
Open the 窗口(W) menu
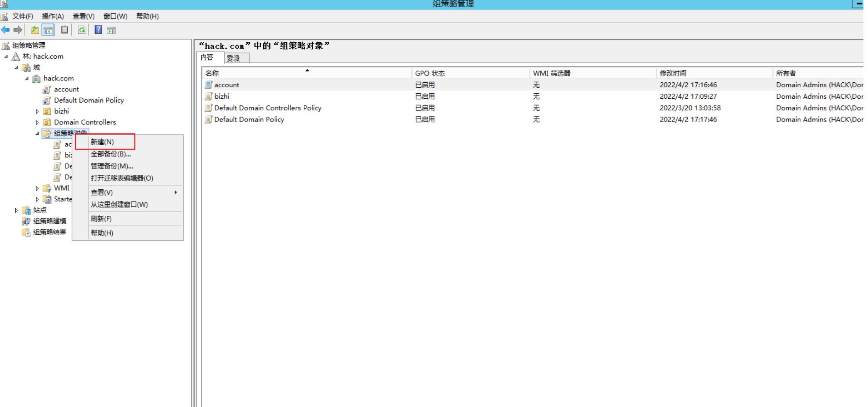(x=115, y=16)
